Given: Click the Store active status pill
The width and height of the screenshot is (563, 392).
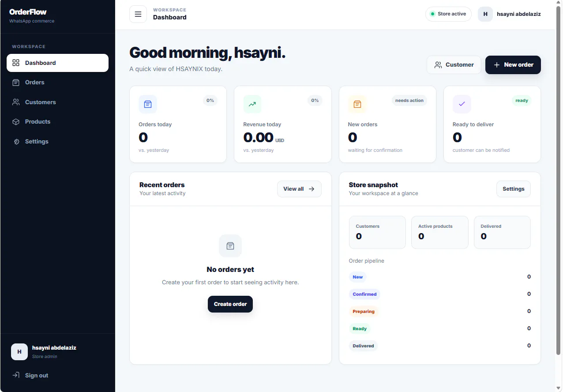Looking at the screenshot, I should [448, 14].
